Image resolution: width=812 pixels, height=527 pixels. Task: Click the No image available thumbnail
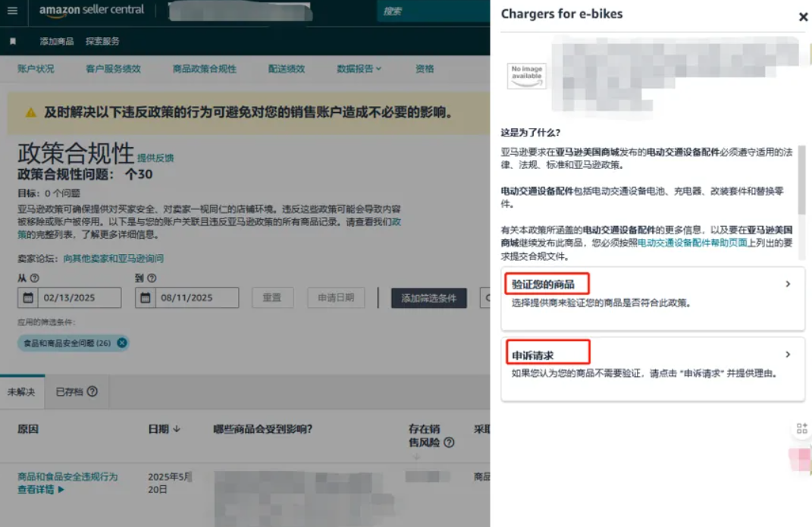tap(526, 76)
